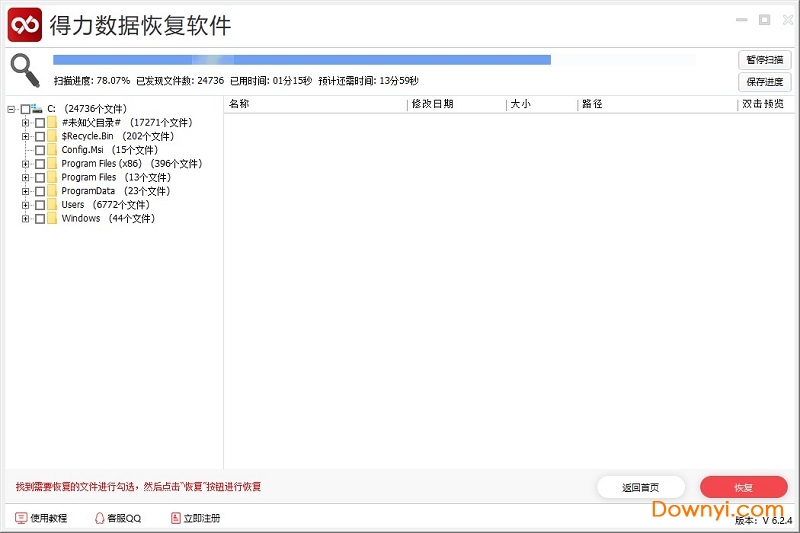Tick the $Recycle.Bin folder checkbox
The height and width of the screenshot is (533, 800).
[40, 136]
